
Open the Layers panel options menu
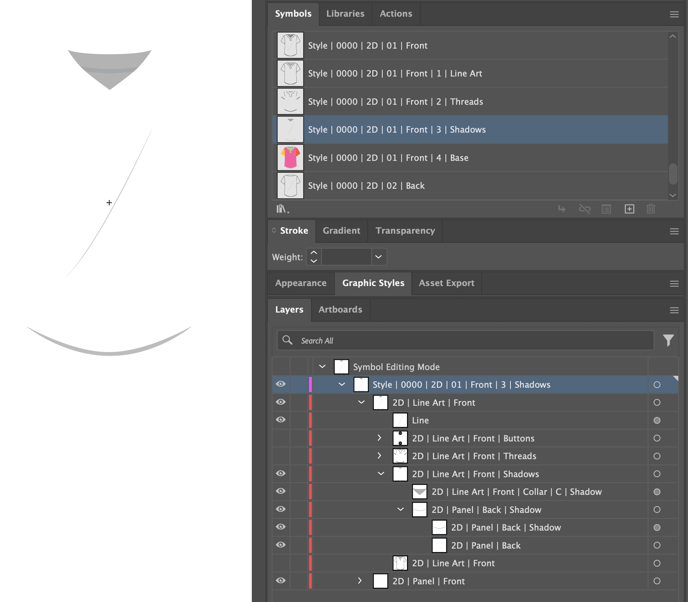pyautogui.click(x=674, y=310)
